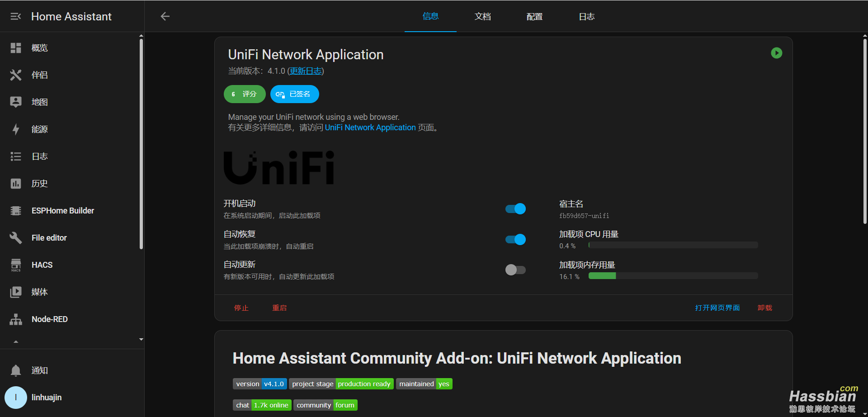
Task: Select the 通知 notifications label
Action: coord(40,370)
